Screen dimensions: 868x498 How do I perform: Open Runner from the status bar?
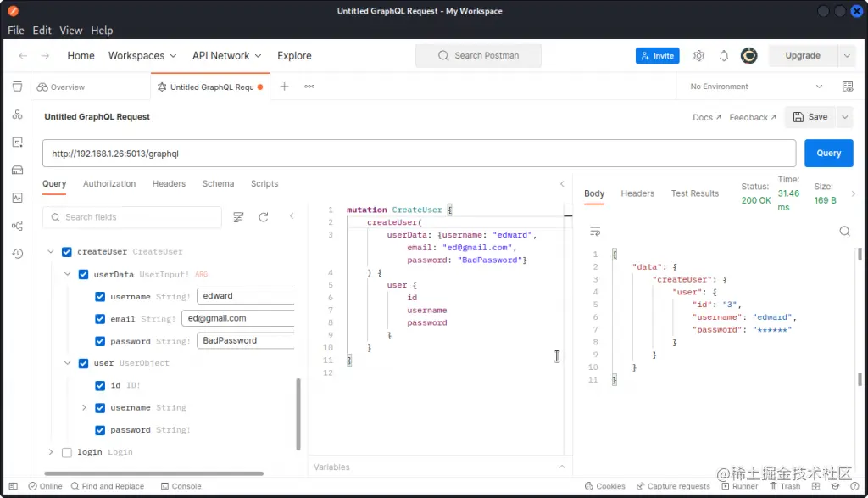coord(739,486)
